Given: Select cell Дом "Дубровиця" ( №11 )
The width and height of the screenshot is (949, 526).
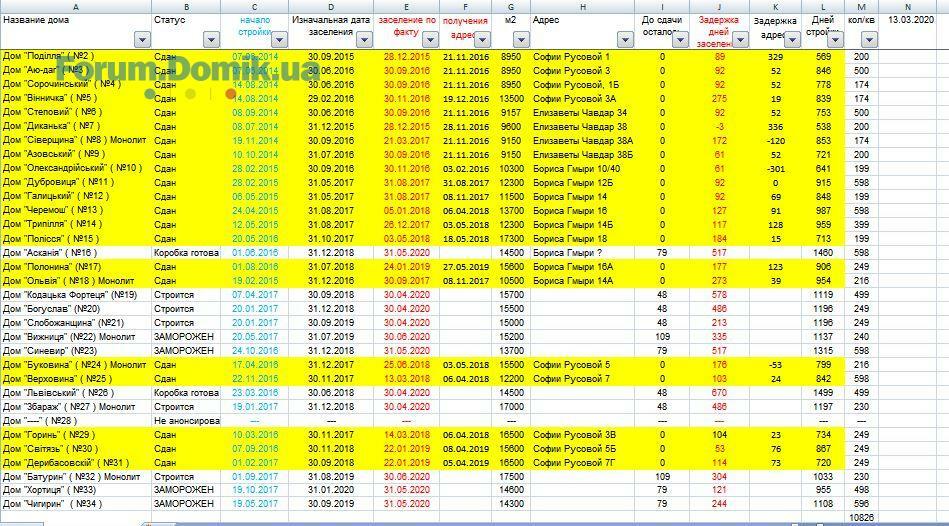Looking at the screenshot, I should (x=76, y=182).
